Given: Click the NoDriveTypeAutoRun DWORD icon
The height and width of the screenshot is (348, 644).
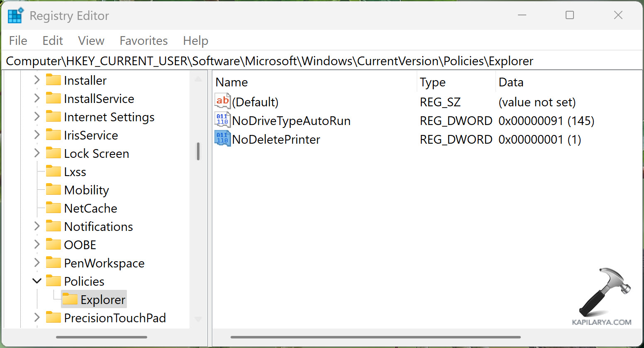Looking at the screenshot, I should coord(222,120).
